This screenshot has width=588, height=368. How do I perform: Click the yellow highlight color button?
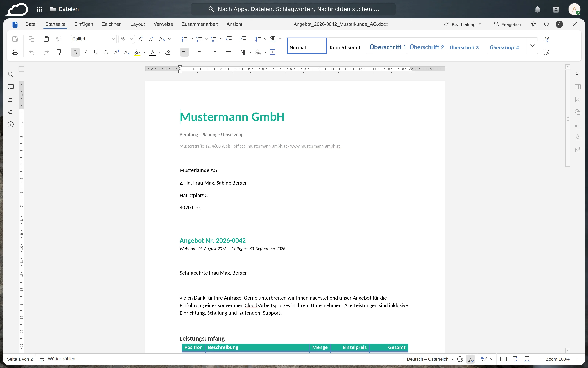pyautogui.click(x=137, y=52)
